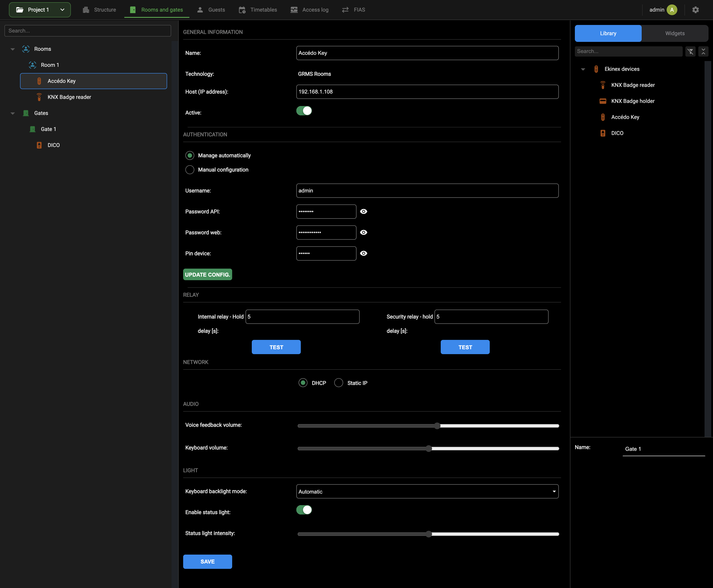
Task: Click TEST for Internal relay
Action: [x=276, y=347]
